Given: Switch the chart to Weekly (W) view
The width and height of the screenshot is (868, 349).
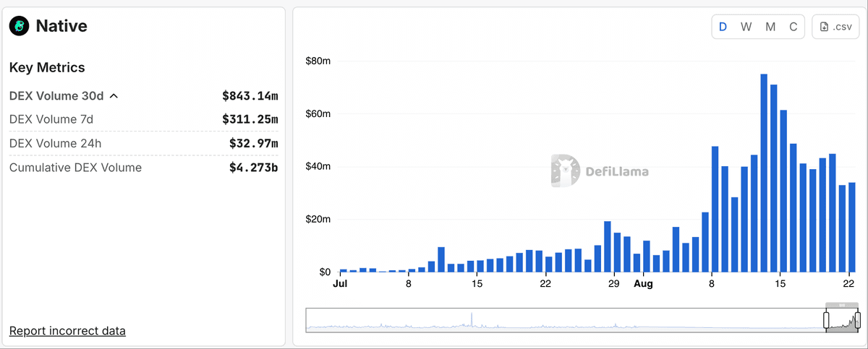Looking at the screenshot, I should coord(746,27).
